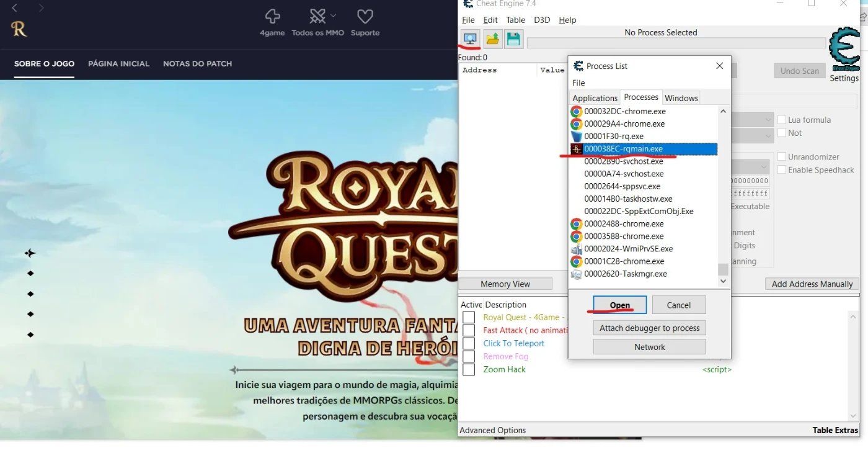This screenshot has width=868, height=476.
Task: Click process list scrollbar down arrow
Action: (723, 281)
